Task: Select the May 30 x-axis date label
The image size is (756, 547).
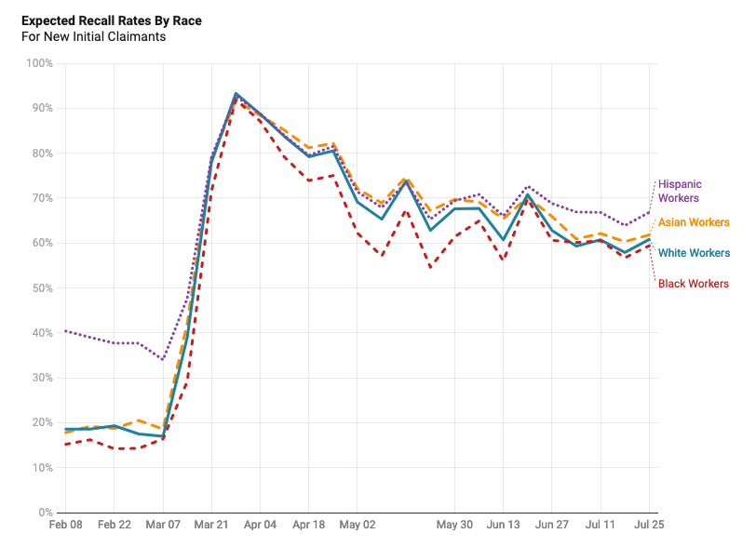Action: pyautogui.click(x=454, y=526)
